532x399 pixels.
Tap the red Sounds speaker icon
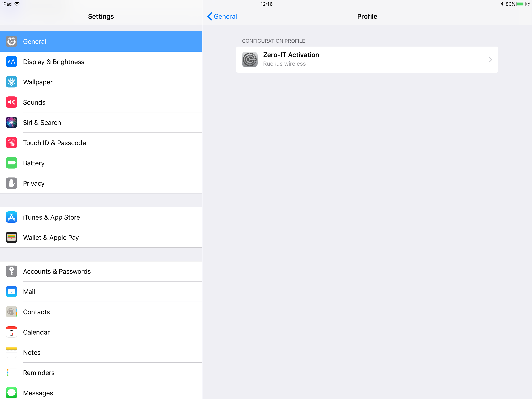pos(11,102)
